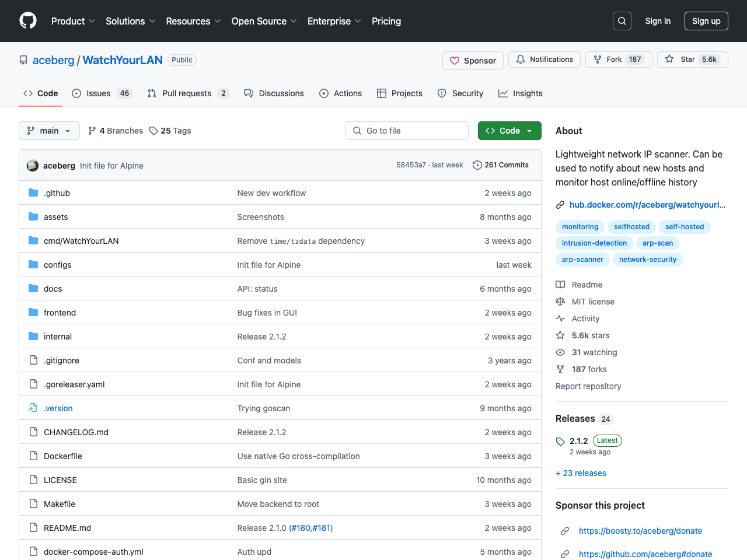
Task: Open the frontend folder
Action: point(60,313)
